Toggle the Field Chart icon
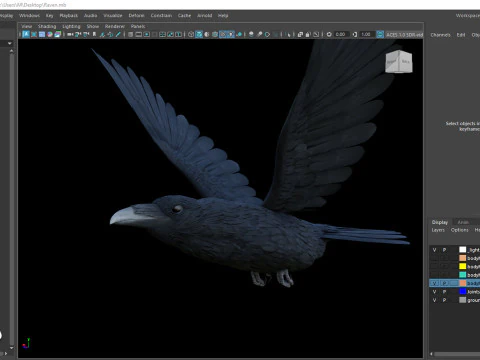The image size is (480, 360). click(x=162, y=34)
